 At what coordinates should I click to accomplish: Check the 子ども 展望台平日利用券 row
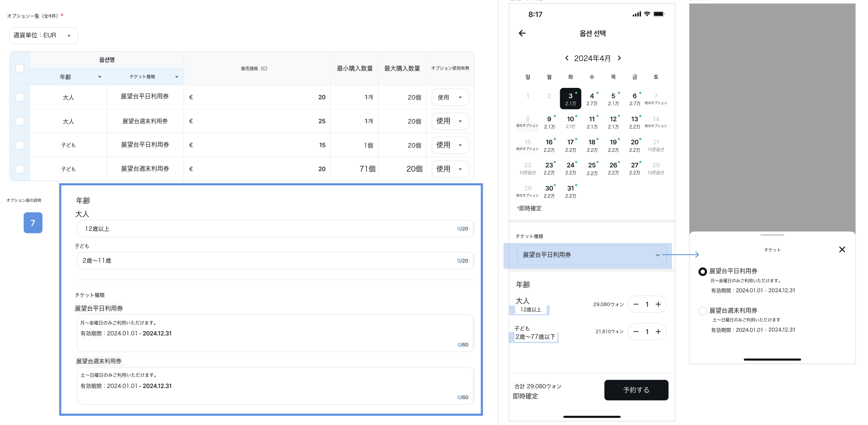(x=20, y=145)
